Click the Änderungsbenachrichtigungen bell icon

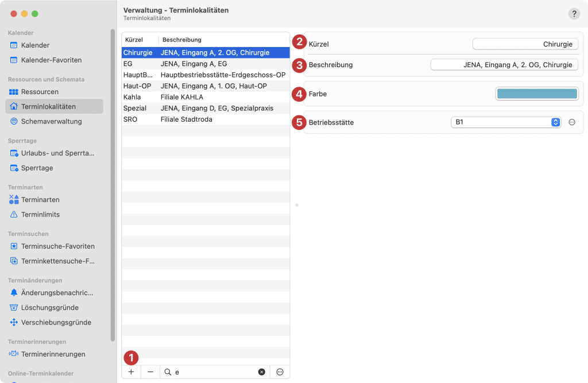click(14, 293)
